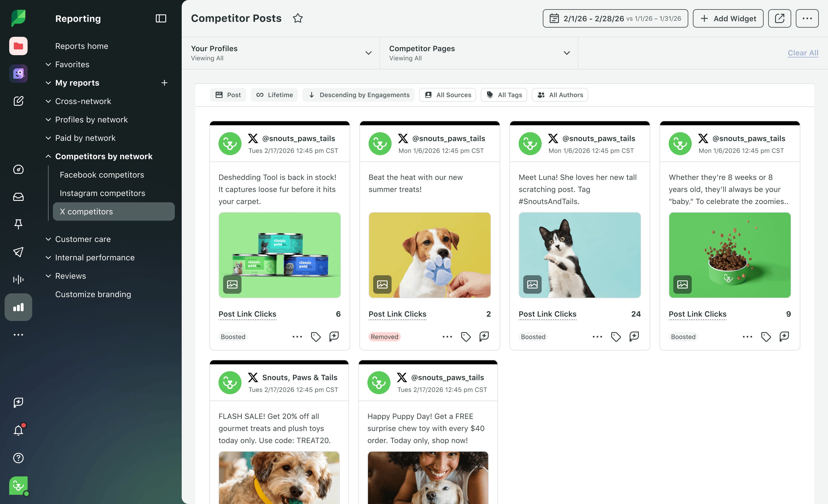
Task: Click Boosted badge on Deshedding Tool post
Action: point(233,337)
